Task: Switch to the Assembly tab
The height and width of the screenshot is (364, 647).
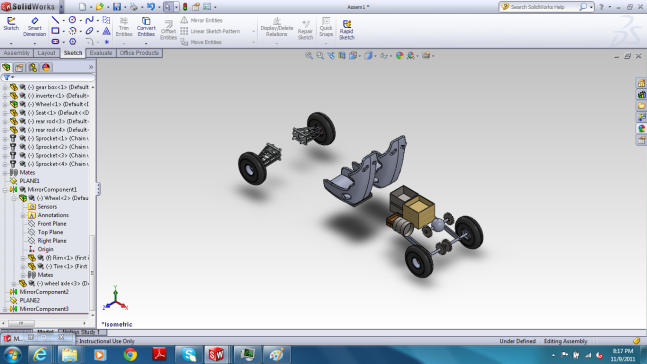Action: tap(17, 53)
